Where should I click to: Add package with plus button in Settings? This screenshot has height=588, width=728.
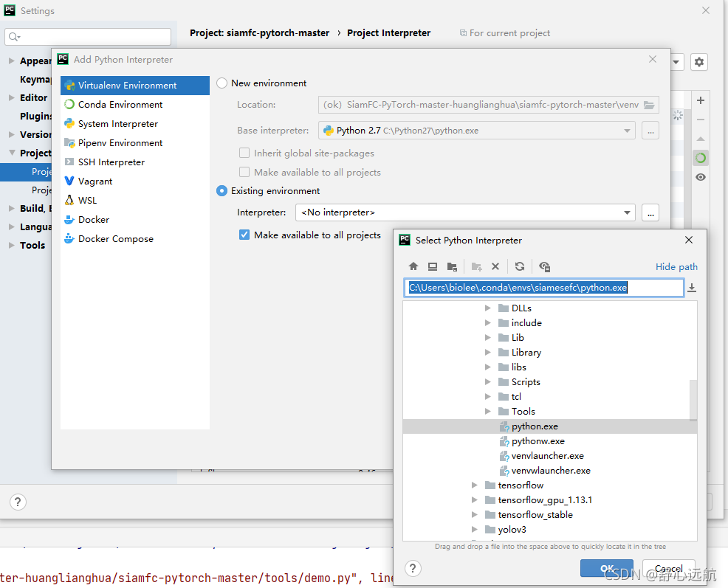pyautogui.click(x=701, y=100)
